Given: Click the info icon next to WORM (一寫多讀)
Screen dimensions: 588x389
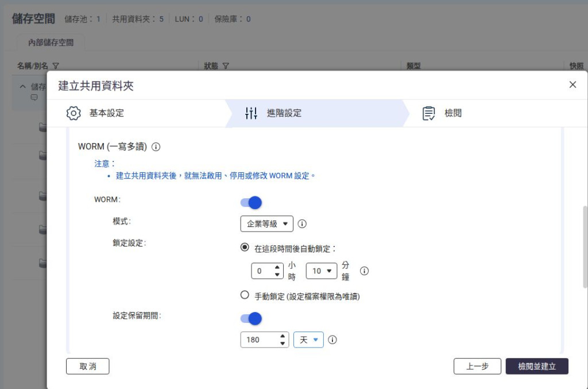Looking at the screenshot, I should click(156, 147).
